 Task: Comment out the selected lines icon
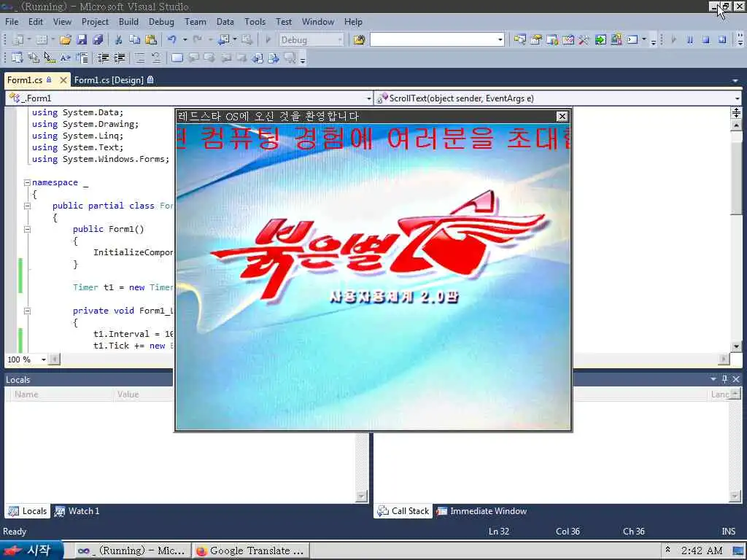coord(139,58)
